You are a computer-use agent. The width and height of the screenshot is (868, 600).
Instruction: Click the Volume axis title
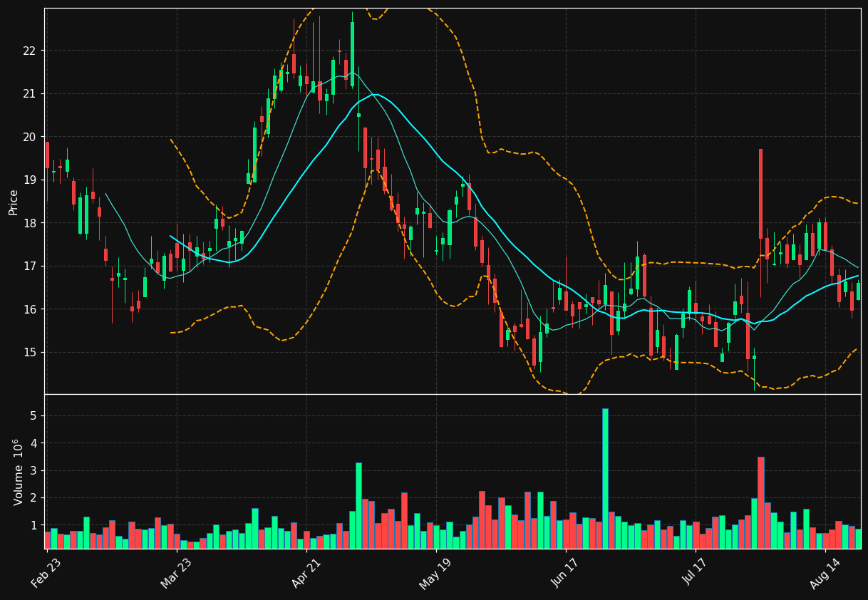point(19,472)
